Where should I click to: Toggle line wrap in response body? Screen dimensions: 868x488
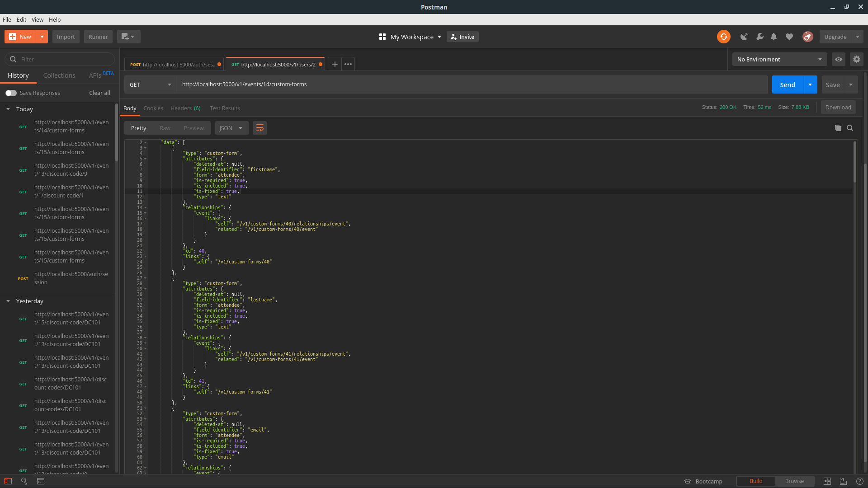tap(260, 128)
